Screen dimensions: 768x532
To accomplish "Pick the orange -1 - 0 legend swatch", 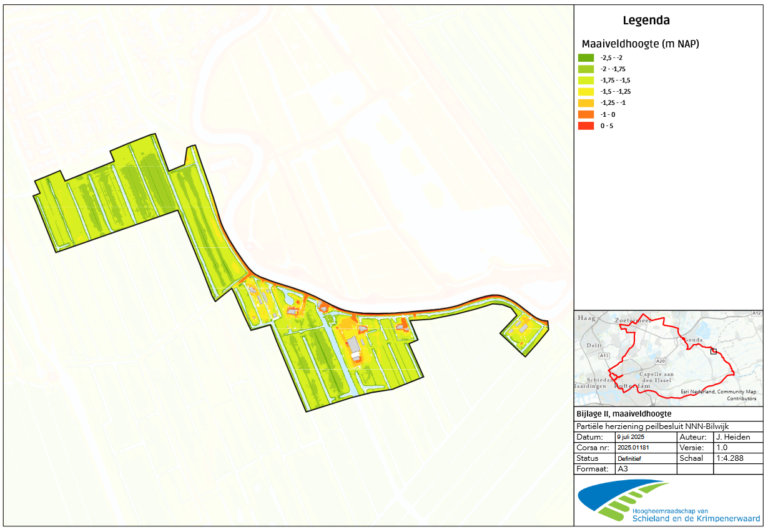I will coord(585,115).
